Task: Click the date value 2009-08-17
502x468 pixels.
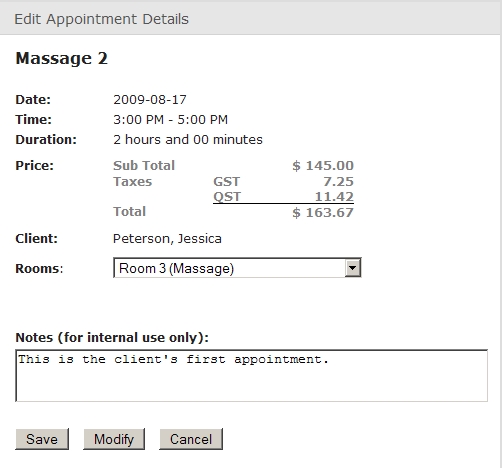Action: pyautogui.click(x=150, y=100)
